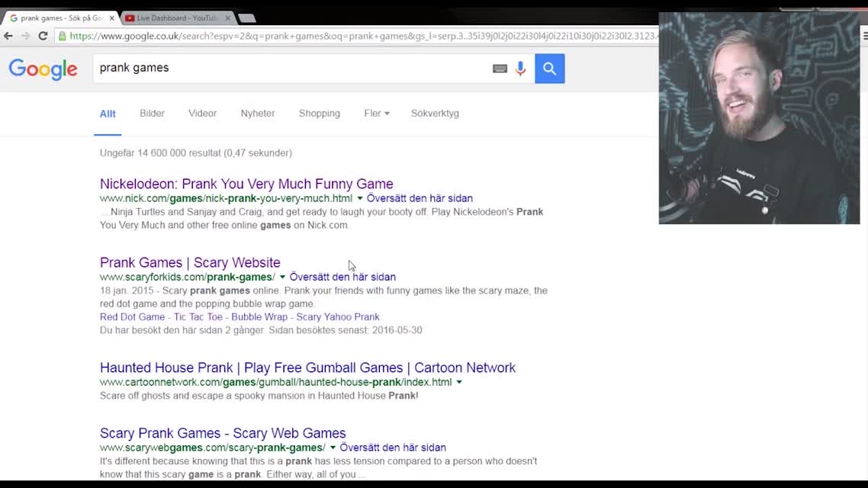868x488 pixels.
Task: Click 'Översätt den här sidan' for scaryforkids result
Action: (x=342, y=277)
